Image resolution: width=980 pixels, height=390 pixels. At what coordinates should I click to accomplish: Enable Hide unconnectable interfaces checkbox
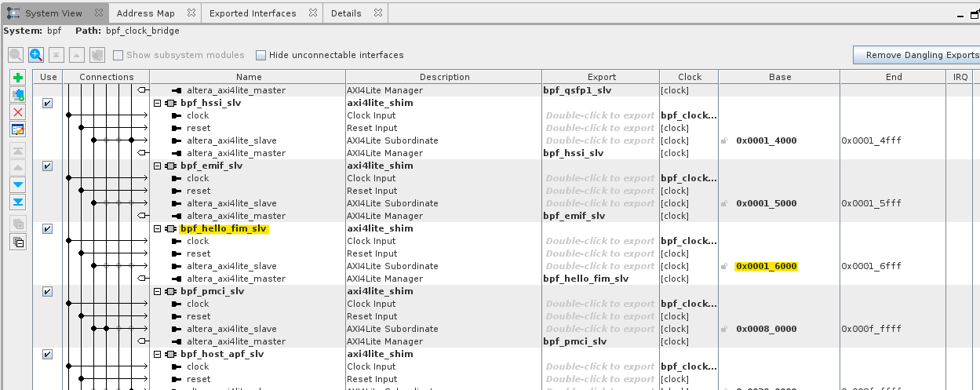pyautogui.click(x=260, y=55)
